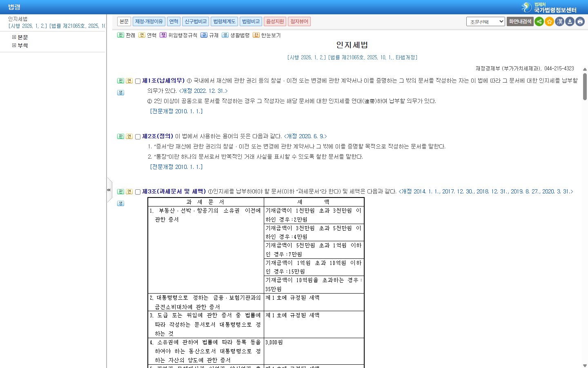588x368 pixels.
Task: Click the 국가법령정보센터 logo
Action: [x=549, y=7]
